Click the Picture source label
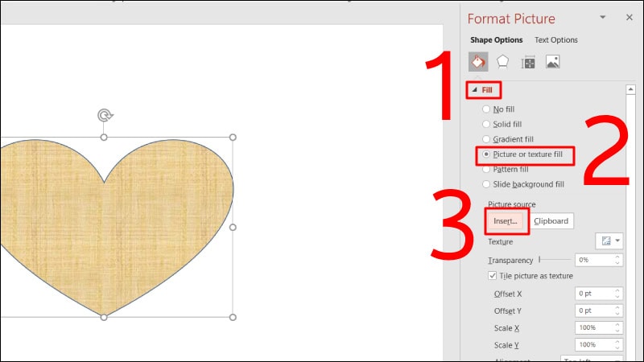The image size is (644, 362). (x=512, y=204)
